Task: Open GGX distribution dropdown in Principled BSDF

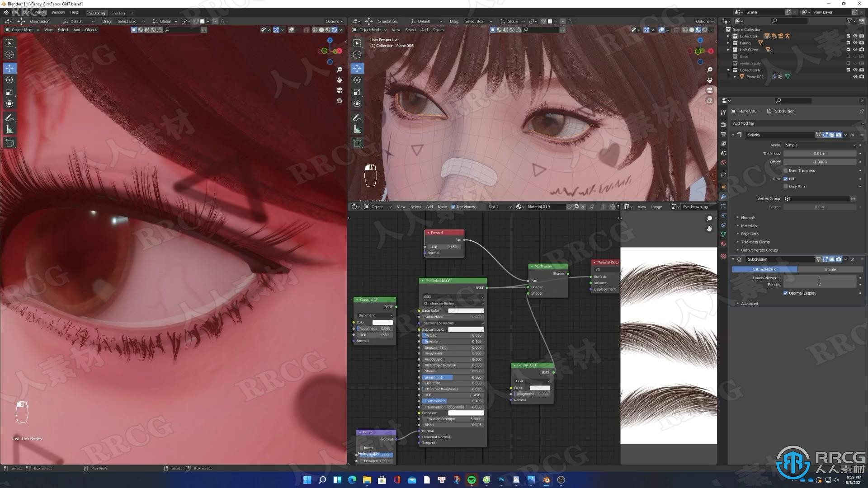Action: 453,297
